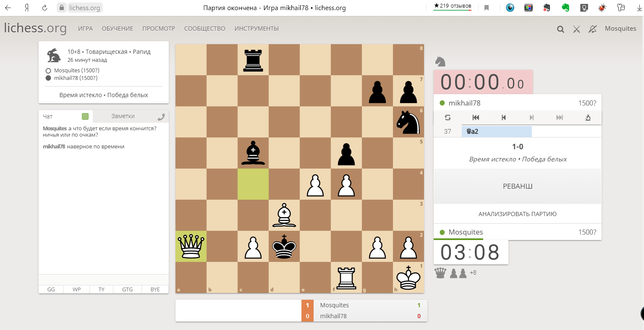Click the РЕВАНШ rematch button

518,186
